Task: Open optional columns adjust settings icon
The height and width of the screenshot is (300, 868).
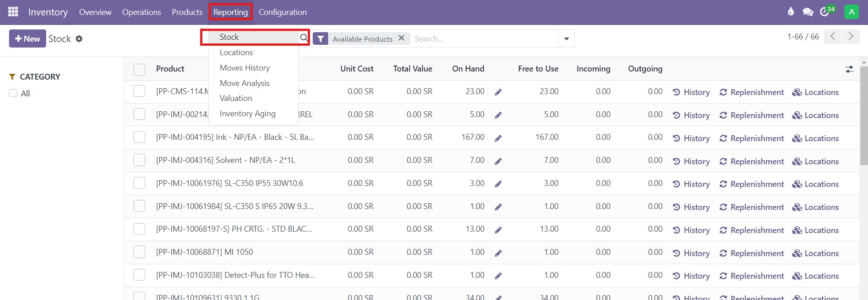Action: [849, 69]
